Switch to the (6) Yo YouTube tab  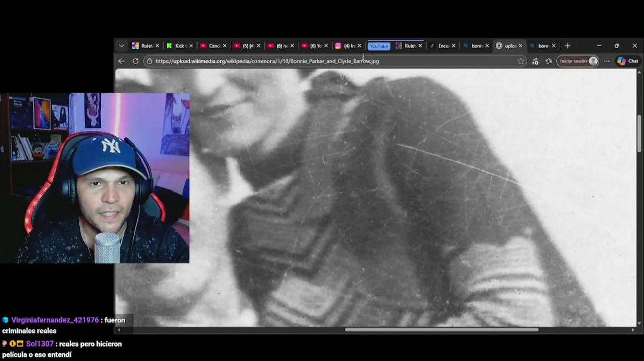(314, 46)
